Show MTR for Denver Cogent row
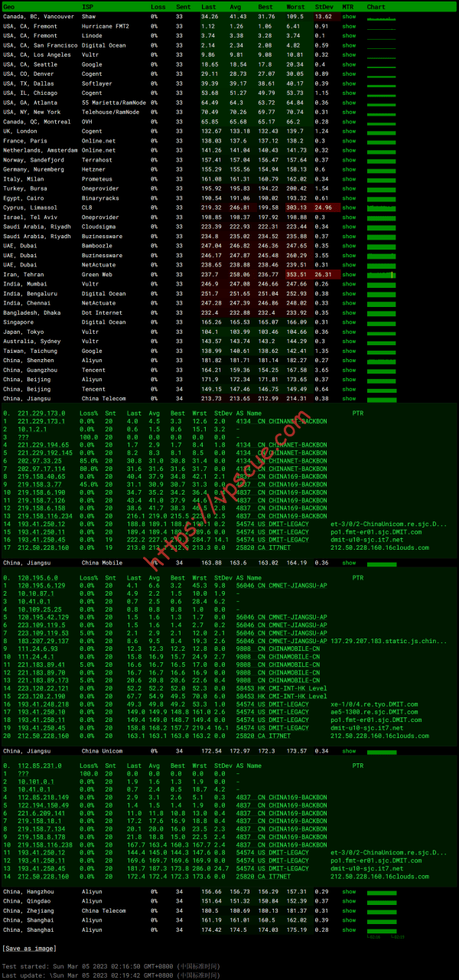 pyautogui.click(x=349, y=73)
